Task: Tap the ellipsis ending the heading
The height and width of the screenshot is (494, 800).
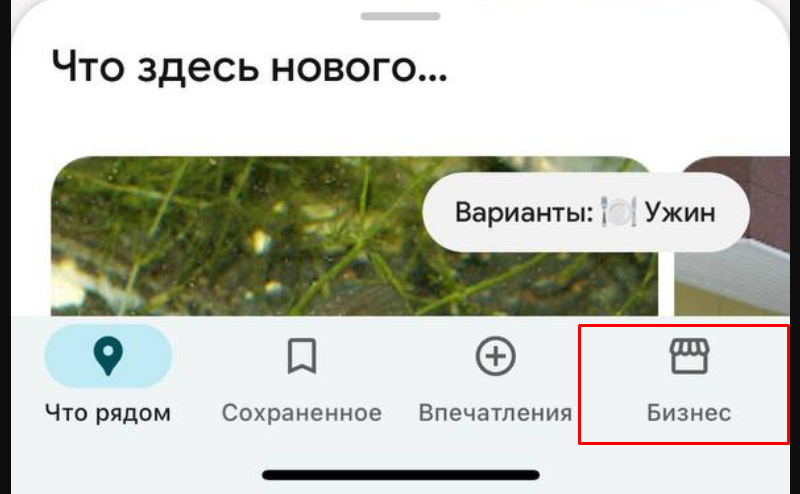Action: [x=434, y=78]
